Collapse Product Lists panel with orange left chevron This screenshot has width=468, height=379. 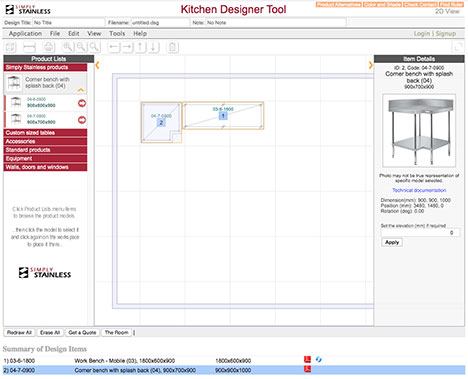(97, 65)
